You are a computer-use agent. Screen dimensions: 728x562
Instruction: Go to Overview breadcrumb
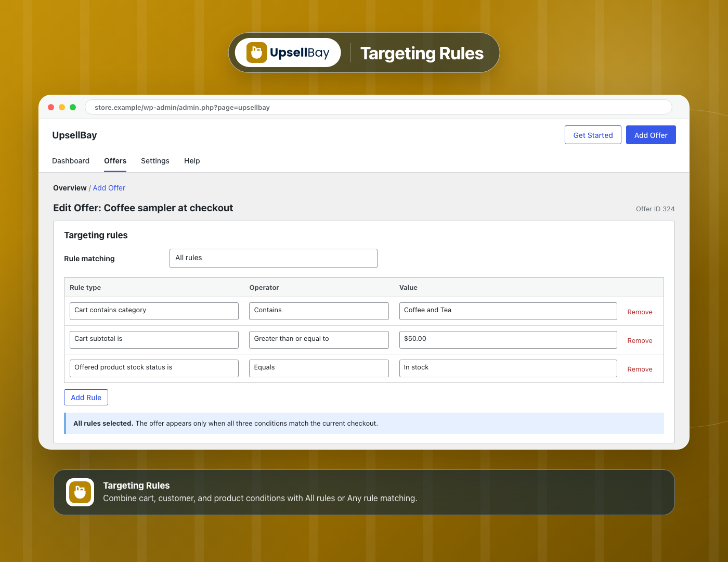[x=70, y=188]
